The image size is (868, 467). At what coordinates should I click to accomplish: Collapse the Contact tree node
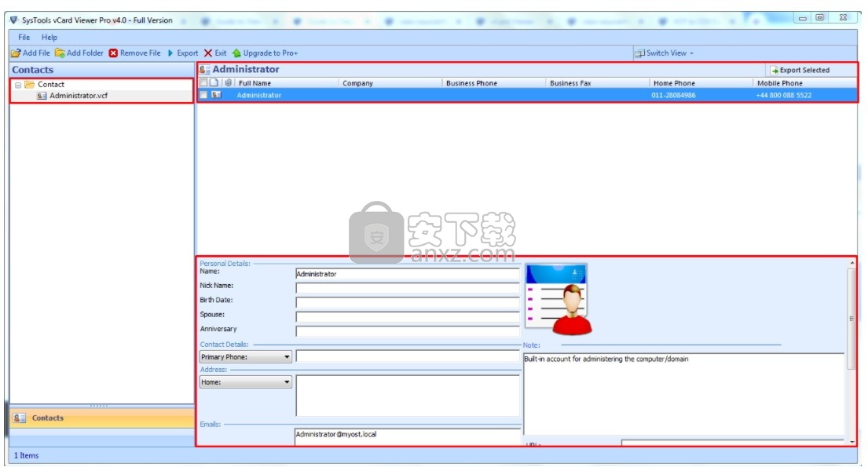pos(18,85)
